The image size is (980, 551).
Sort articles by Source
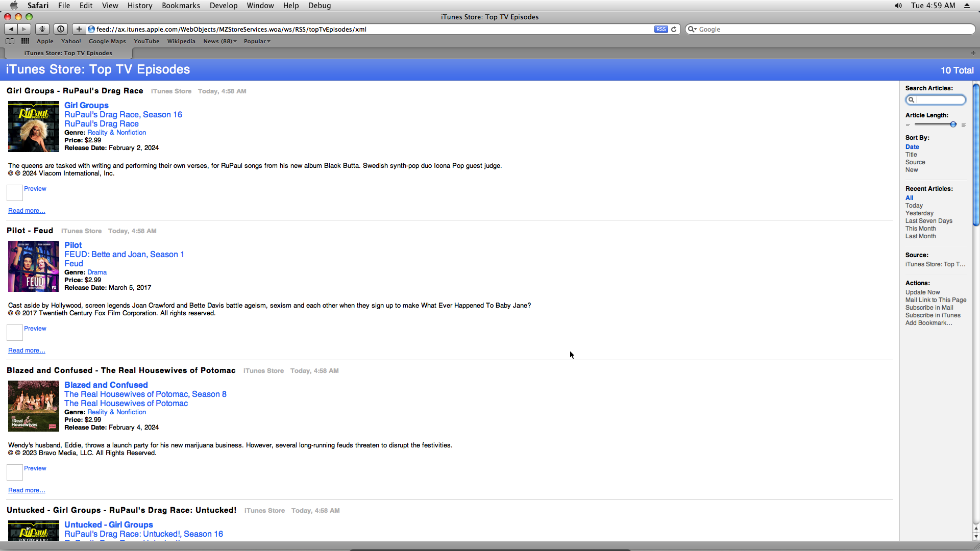(915, 162)
